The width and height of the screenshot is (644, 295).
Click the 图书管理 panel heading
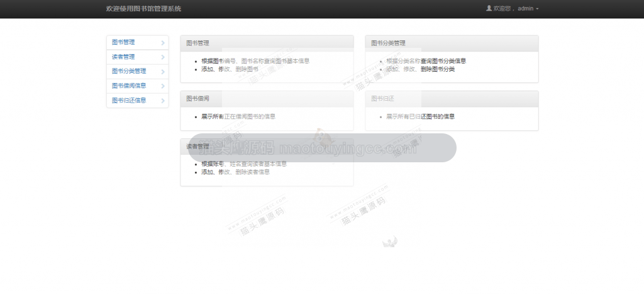267,43
